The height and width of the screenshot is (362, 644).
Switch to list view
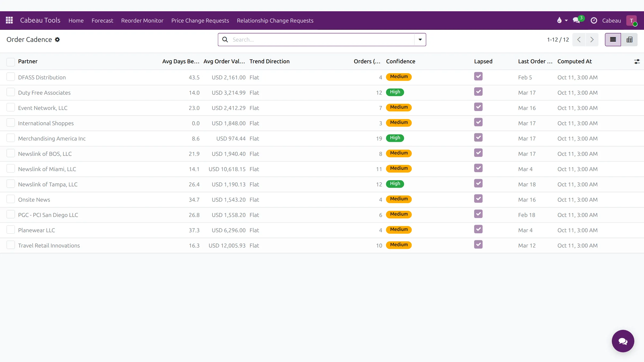pos(613,40)
